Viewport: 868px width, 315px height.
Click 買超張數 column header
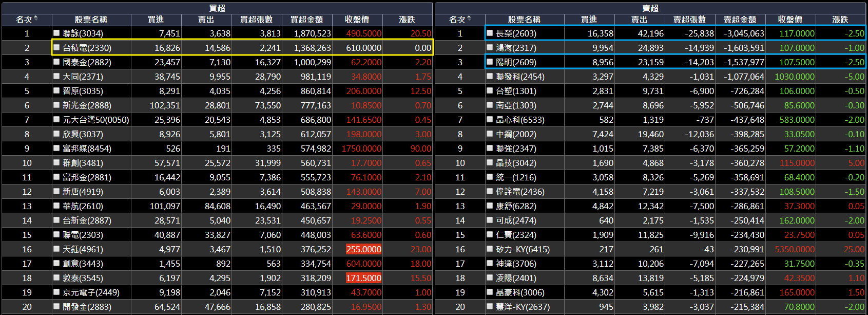(x=256, y=20)
